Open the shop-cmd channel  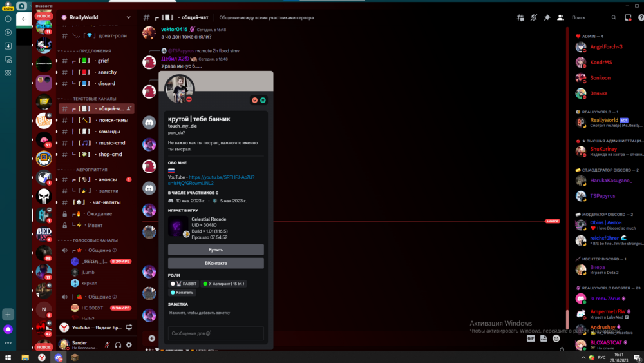pos(97,155)
